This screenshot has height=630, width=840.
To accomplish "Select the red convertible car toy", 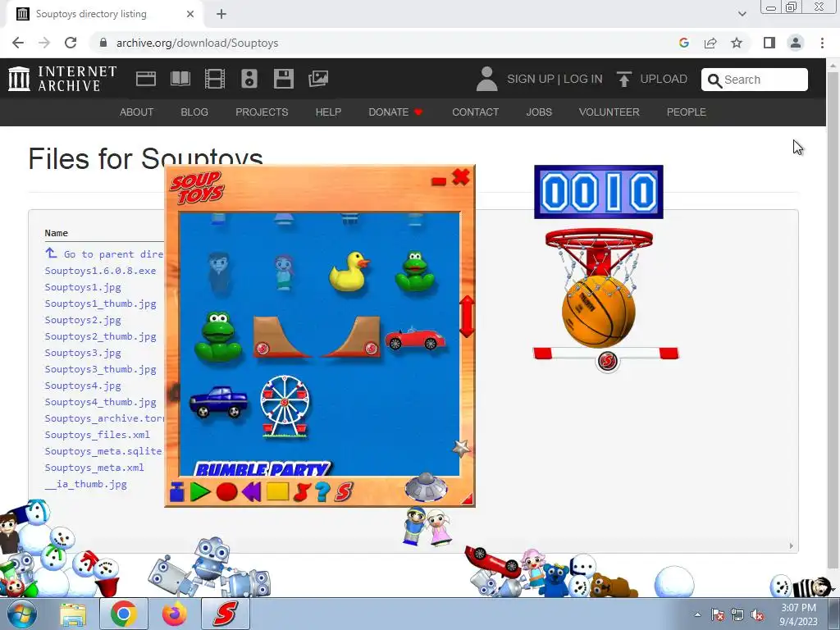I will (414, 338).
